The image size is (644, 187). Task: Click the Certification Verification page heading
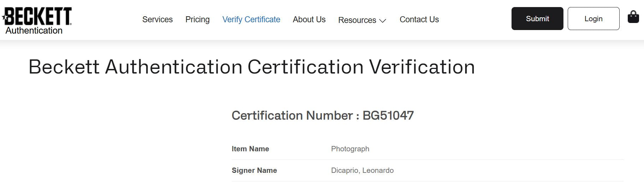tap(252, 67)
